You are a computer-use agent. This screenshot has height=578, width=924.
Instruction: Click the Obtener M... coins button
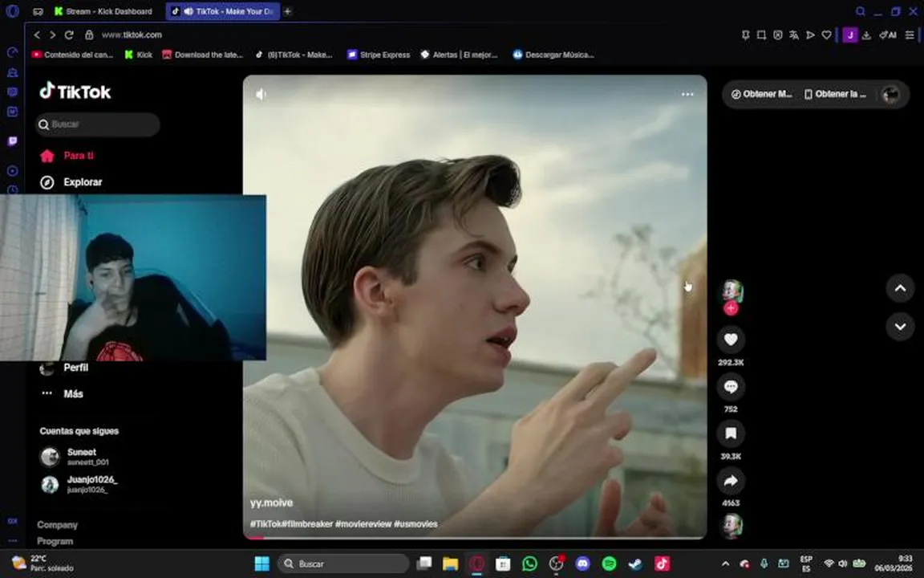click(x=761, y=94)
